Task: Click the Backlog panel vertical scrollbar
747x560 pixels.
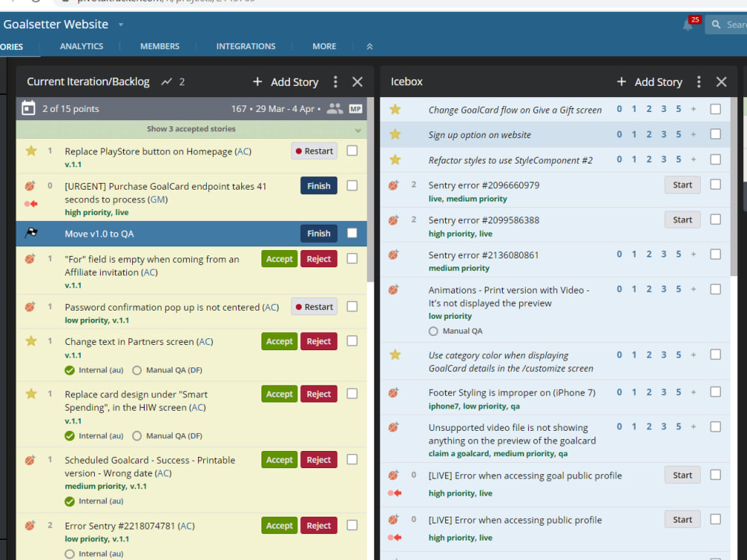Action: point(371,190)
